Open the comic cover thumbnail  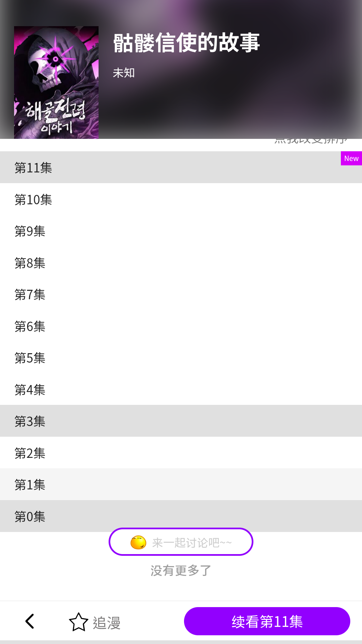pyautogui.click(x=56, y=82)
